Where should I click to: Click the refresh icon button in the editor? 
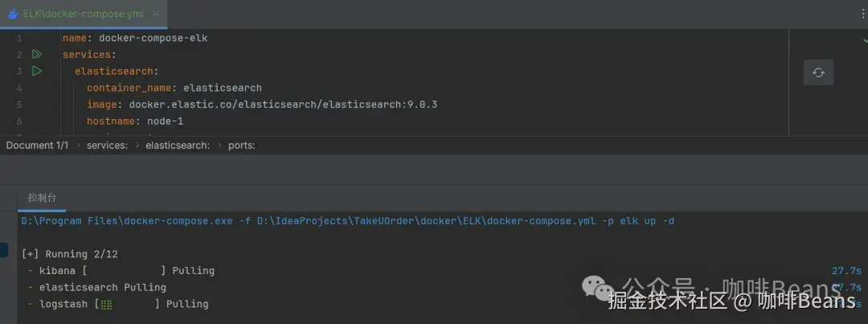point(818,72)
